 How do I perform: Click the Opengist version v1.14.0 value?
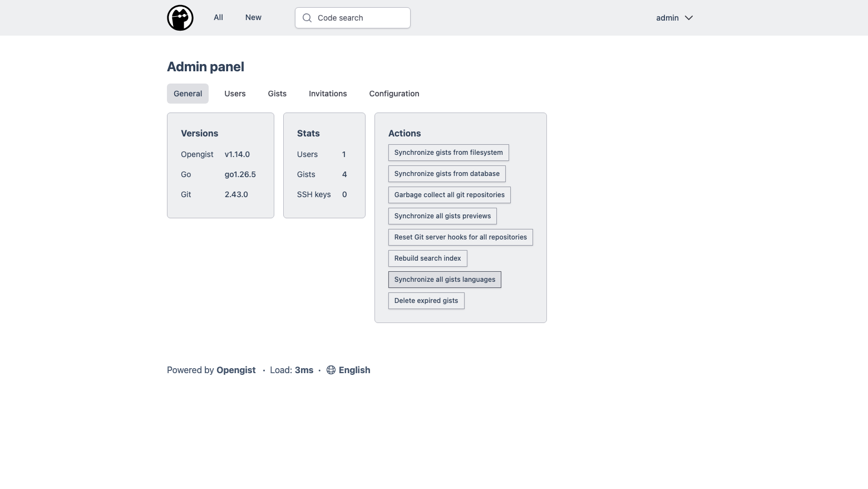click(x=237, y=154)
